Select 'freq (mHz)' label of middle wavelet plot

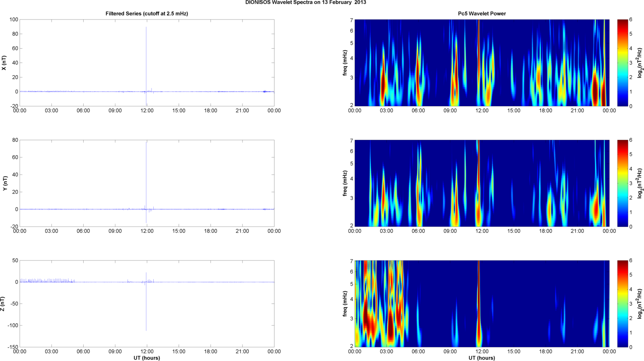345,183
